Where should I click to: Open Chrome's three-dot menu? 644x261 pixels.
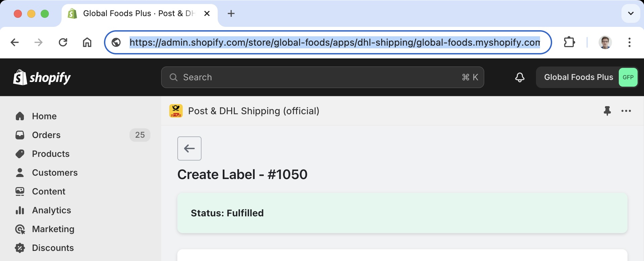[x=629, y=42]
